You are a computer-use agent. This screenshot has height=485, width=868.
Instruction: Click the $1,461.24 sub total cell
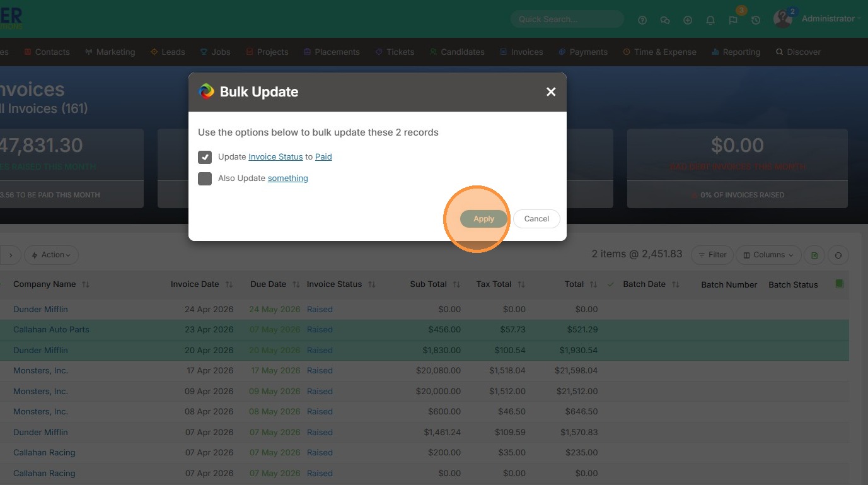click(442, 432)
